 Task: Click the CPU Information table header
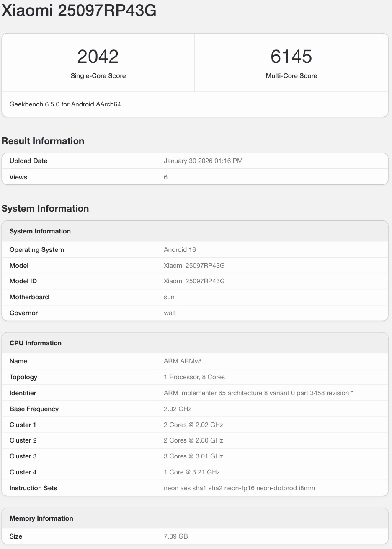[x=36, y=343]
